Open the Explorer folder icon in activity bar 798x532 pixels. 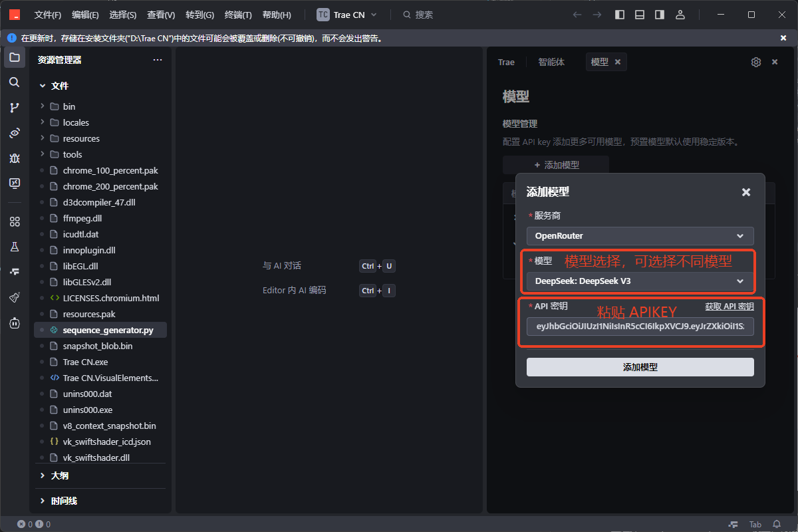(15, 57)
